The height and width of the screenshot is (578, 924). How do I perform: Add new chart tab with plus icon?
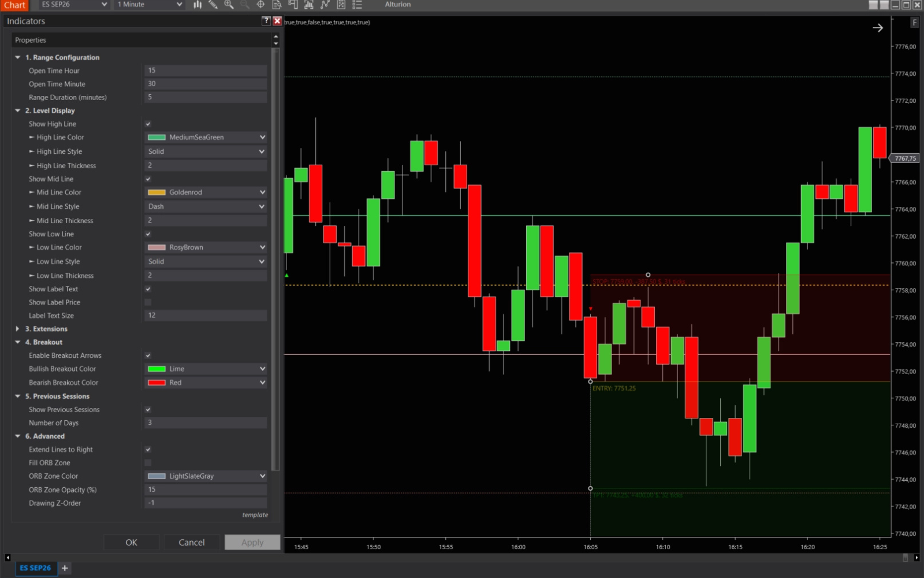click(65, 568)
